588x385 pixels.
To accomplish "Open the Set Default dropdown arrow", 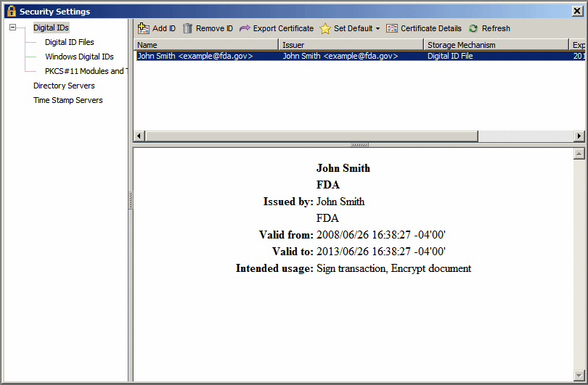I will [377, 29].
